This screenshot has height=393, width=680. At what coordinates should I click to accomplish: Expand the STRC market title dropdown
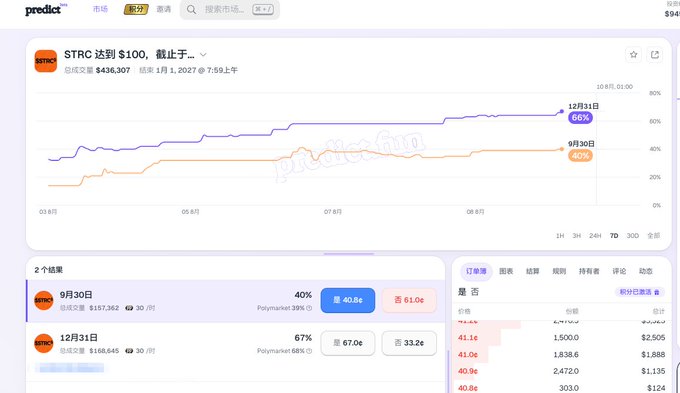pos(203,55)
